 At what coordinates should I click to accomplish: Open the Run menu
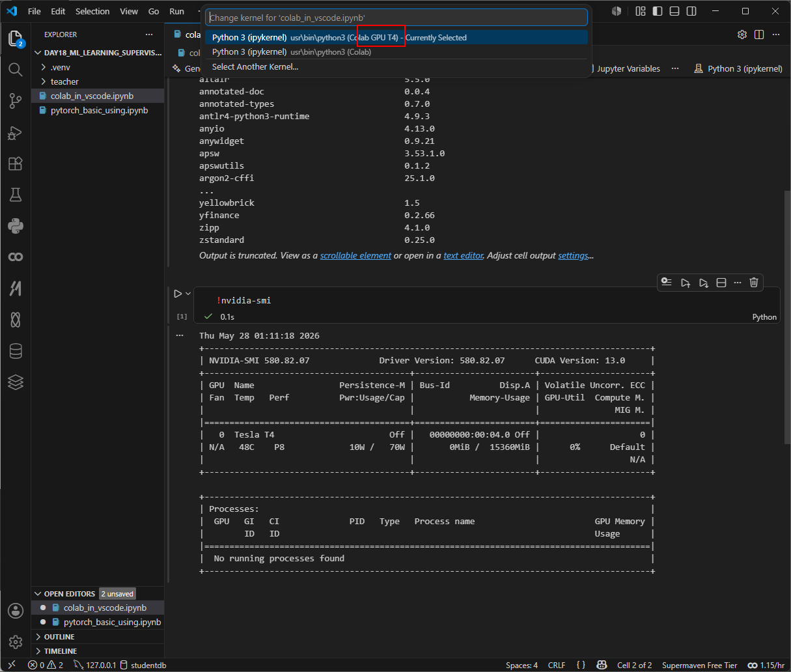(x=176, y=11)
